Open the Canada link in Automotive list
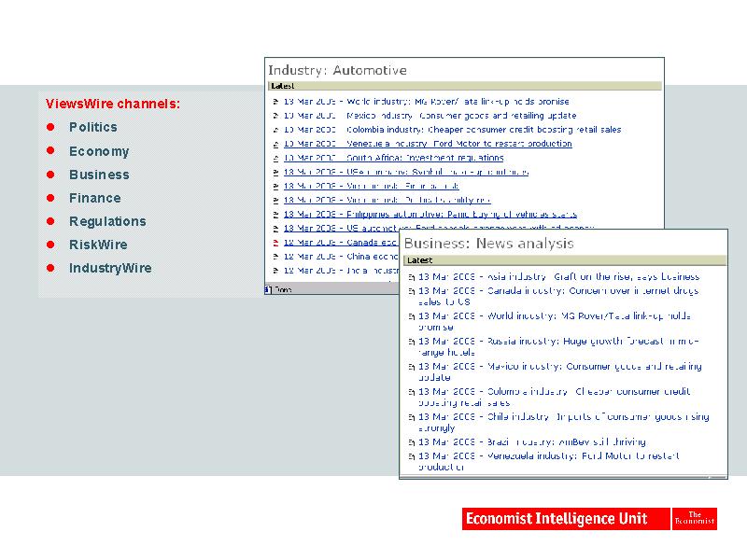 341,243
